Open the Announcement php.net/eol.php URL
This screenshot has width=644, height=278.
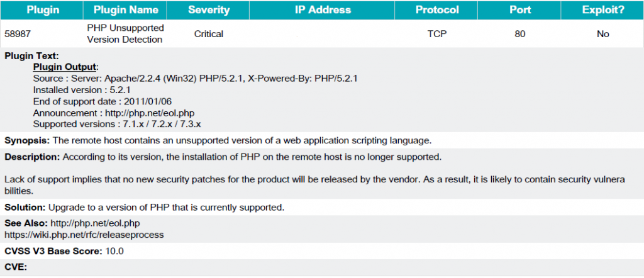pyautogui.click(x=150, y=113)
